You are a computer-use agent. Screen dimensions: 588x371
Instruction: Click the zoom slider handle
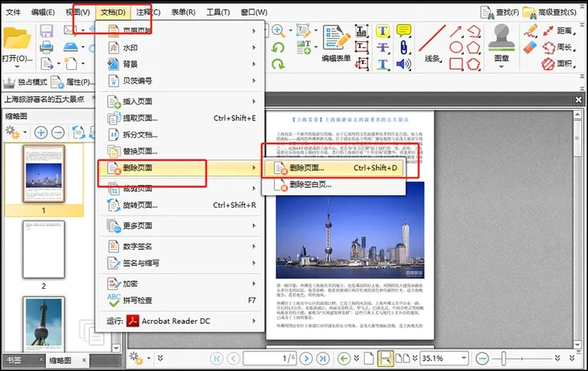[x=503, y=359]
